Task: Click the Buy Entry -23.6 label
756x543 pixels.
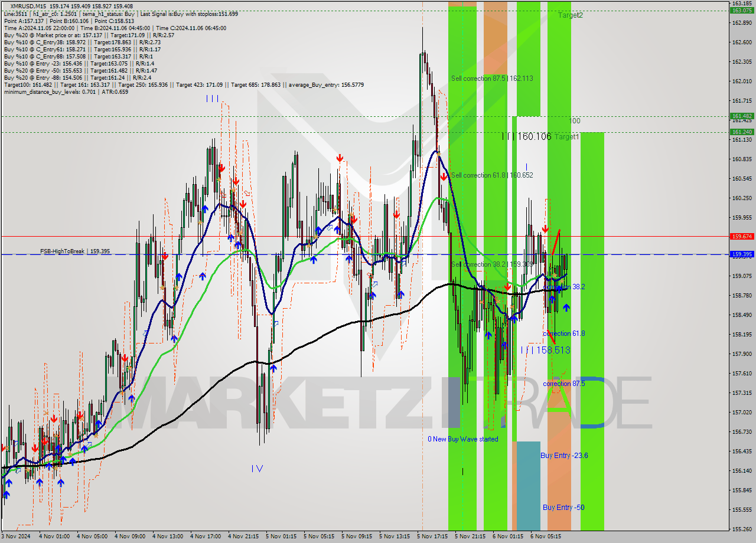Action: point(564,456)
